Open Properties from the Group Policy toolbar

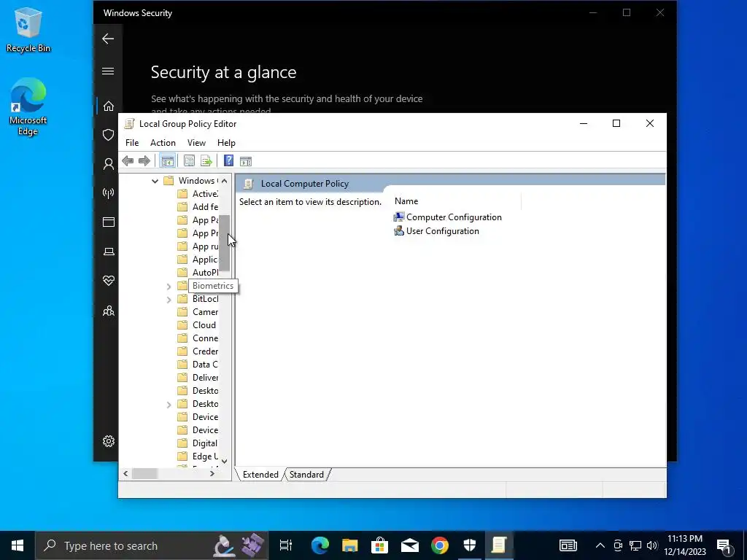189,161
